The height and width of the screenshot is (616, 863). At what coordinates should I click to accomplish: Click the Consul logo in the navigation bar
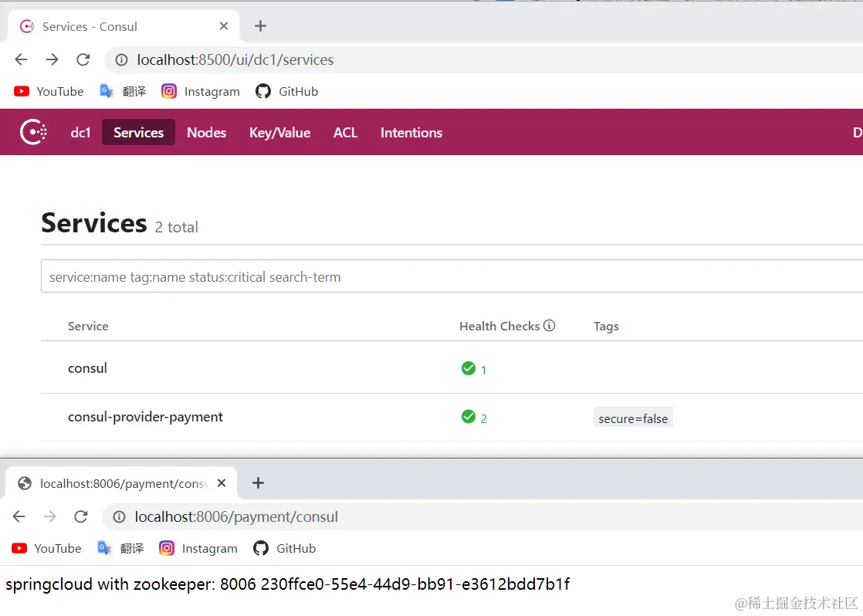[x=33, y=132]
